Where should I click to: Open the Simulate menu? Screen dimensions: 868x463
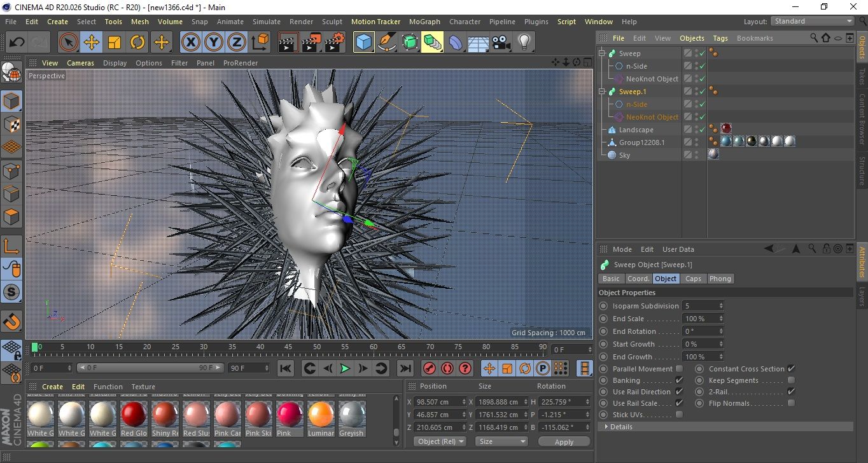266,22
